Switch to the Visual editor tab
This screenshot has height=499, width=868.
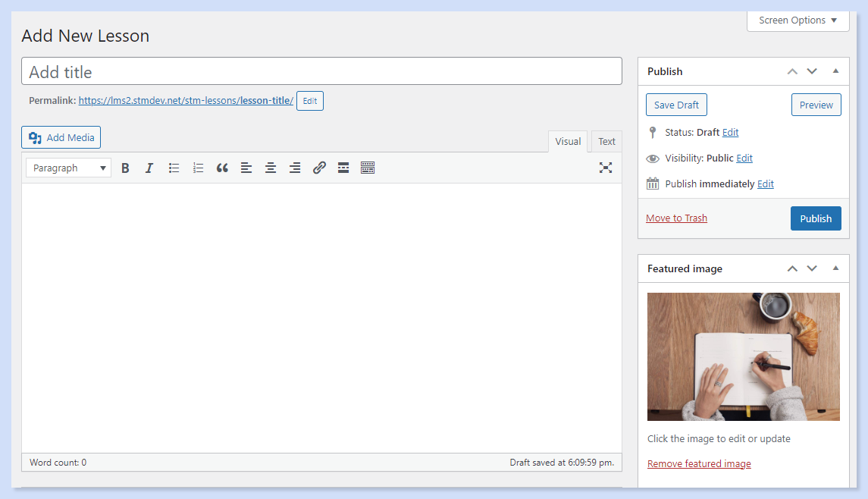tap(568, 141)
